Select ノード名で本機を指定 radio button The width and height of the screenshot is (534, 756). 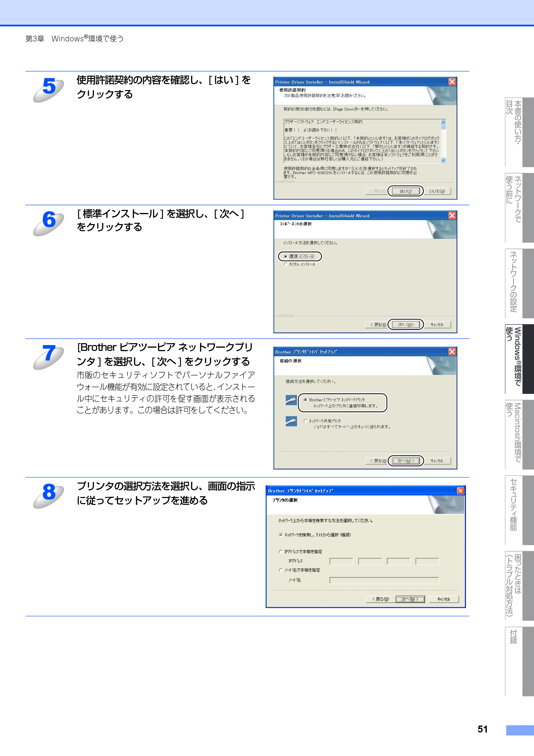281,570
